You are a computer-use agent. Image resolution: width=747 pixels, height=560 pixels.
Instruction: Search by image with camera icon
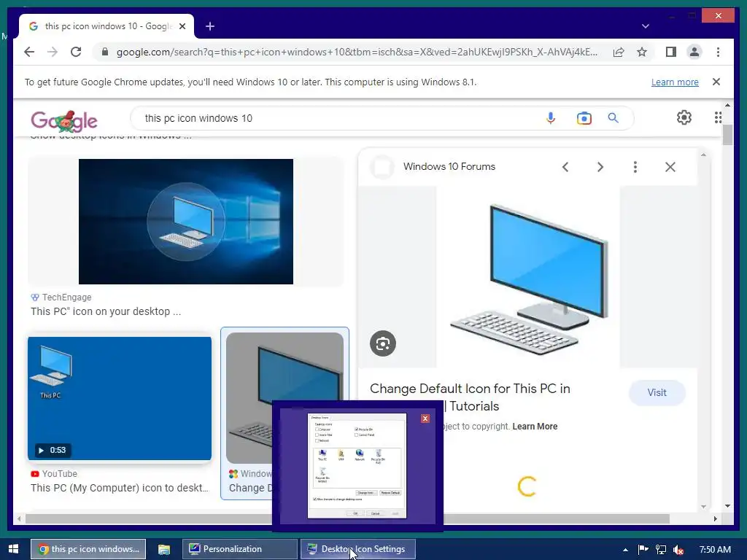(584, 118)
